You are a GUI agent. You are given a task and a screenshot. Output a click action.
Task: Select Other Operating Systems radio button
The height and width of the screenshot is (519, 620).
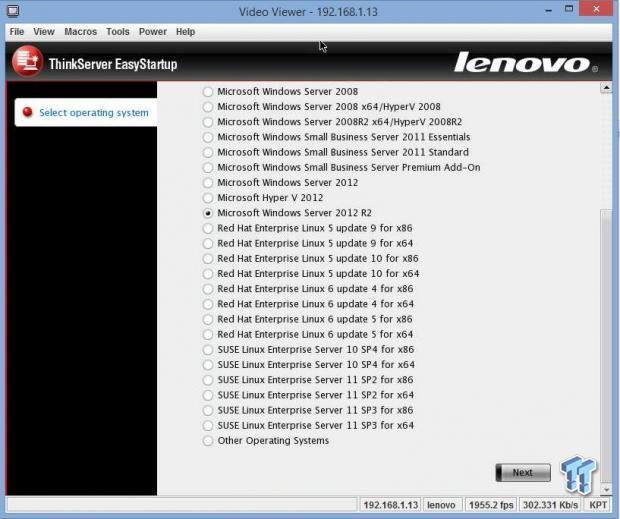208,441
